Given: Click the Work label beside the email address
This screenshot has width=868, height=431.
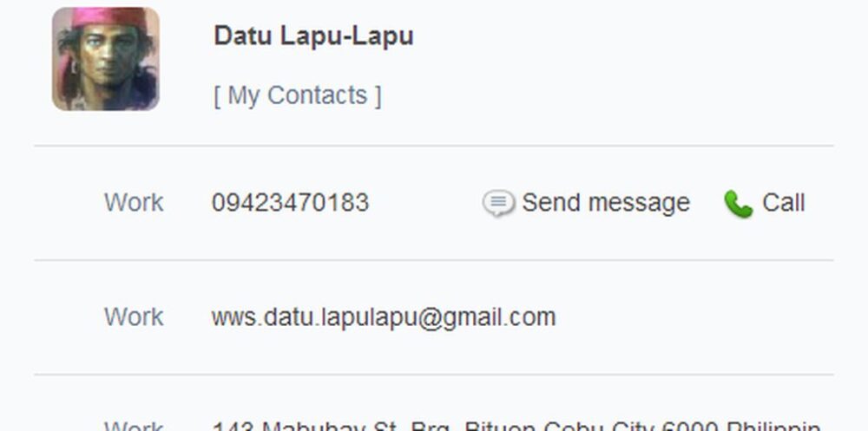Looking at the screenshot, I should [x=134, y=317].
